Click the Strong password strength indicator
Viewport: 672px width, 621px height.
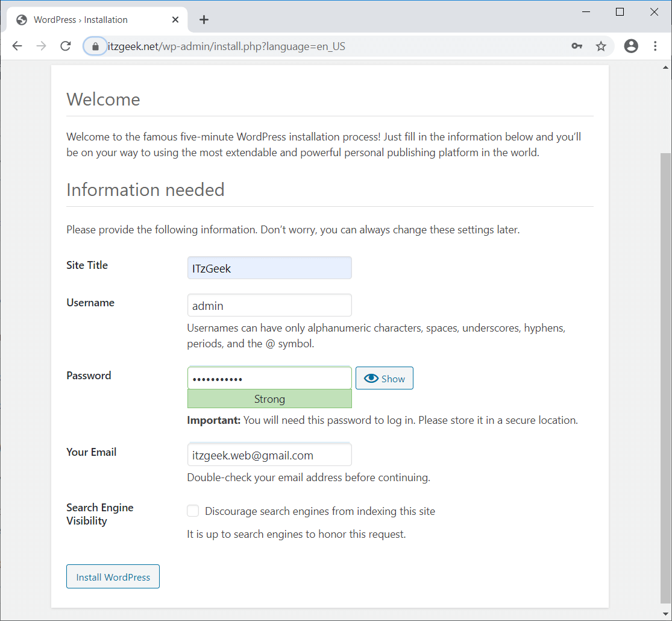coord(269,399)
